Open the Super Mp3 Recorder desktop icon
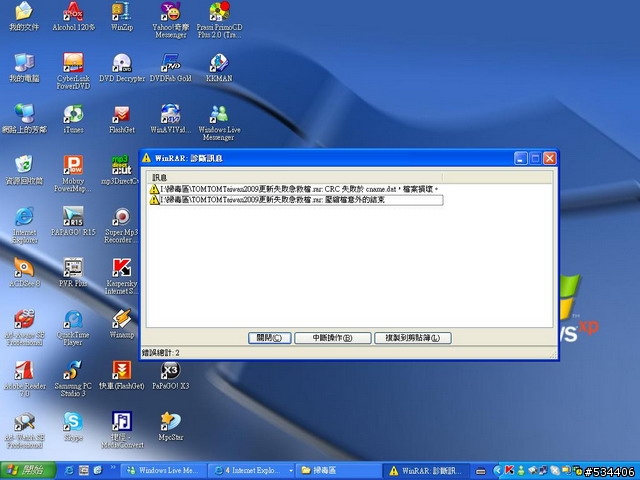The image size is (640, 480). click(121, 225)
